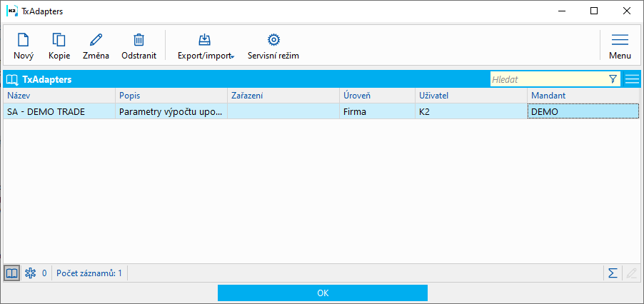Image resolution: width=644 pixels, height=304 pixels.
Task: Open the hamburger list menu beside search
Action: pyautogui.click(x=632, y=79)
